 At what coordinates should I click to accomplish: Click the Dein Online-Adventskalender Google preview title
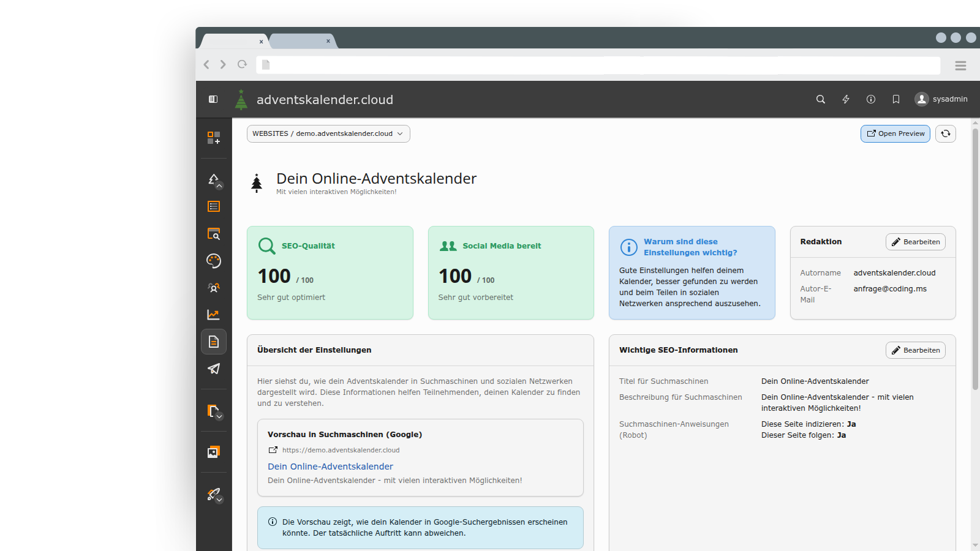tap(330, 467)
